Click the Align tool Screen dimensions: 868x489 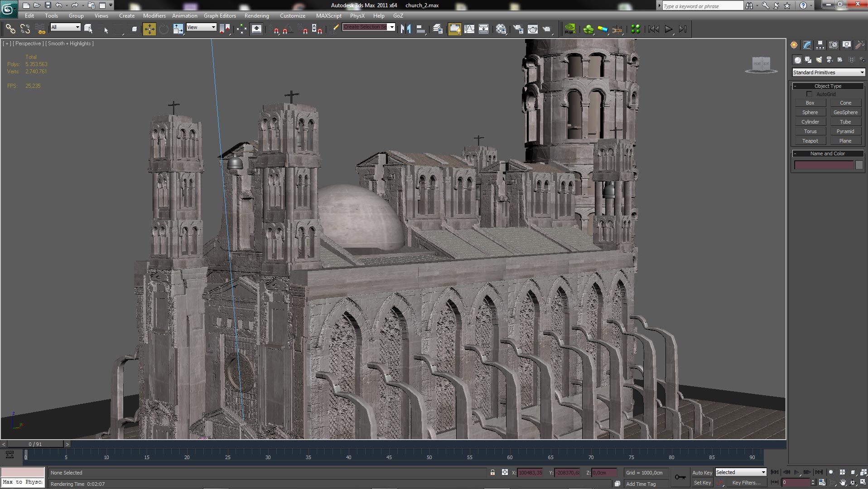[x=421, y=29]
